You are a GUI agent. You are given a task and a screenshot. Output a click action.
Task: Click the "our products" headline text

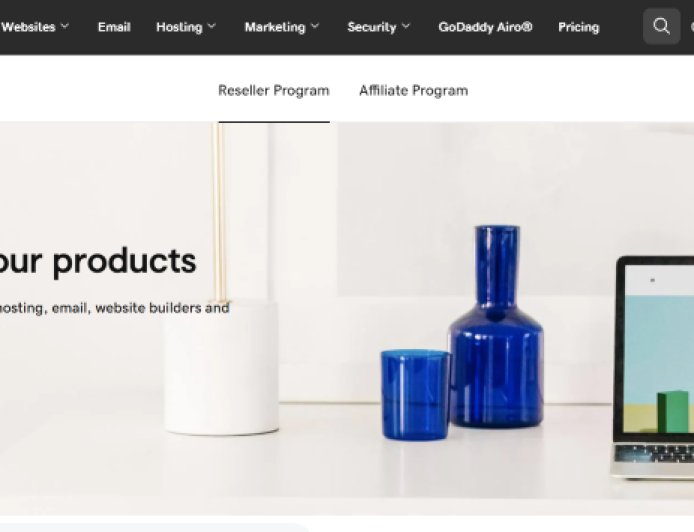pos(98,261)
